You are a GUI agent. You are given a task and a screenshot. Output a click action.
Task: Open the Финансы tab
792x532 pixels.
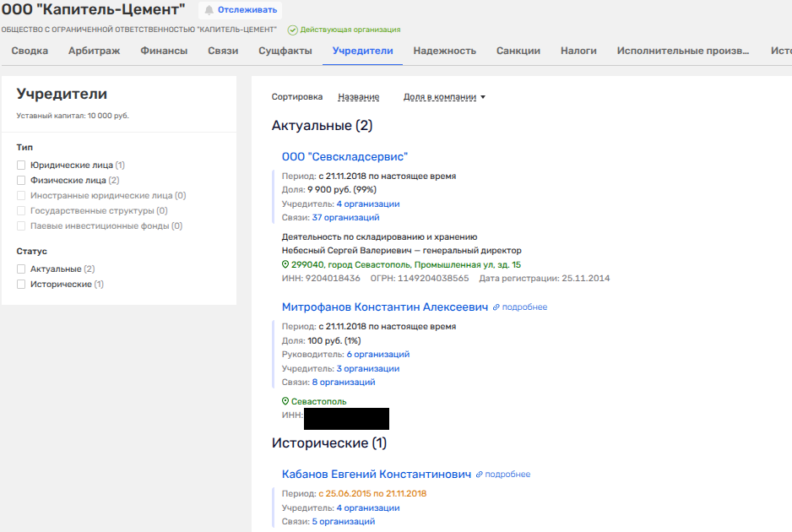[164, 51]
